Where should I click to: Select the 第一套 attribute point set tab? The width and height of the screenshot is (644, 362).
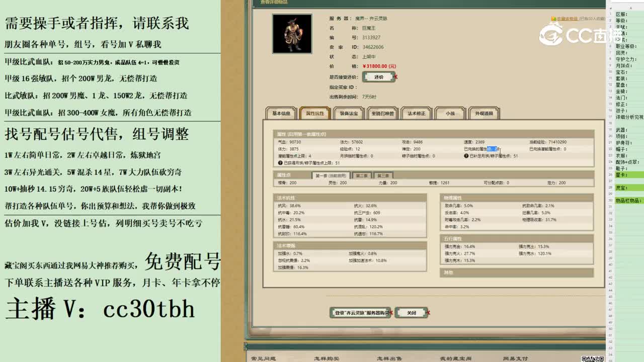331,175
